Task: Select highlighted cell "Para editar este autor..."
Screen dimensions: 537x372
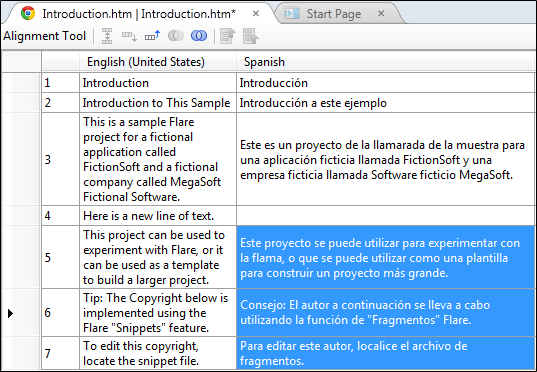Action: coord(386,353)
